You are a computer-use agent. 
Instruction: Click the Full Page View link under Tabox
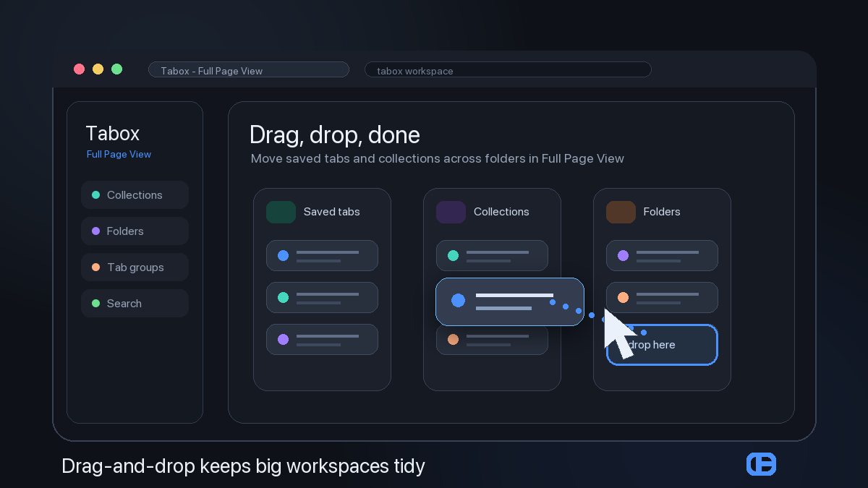point(119,154)
